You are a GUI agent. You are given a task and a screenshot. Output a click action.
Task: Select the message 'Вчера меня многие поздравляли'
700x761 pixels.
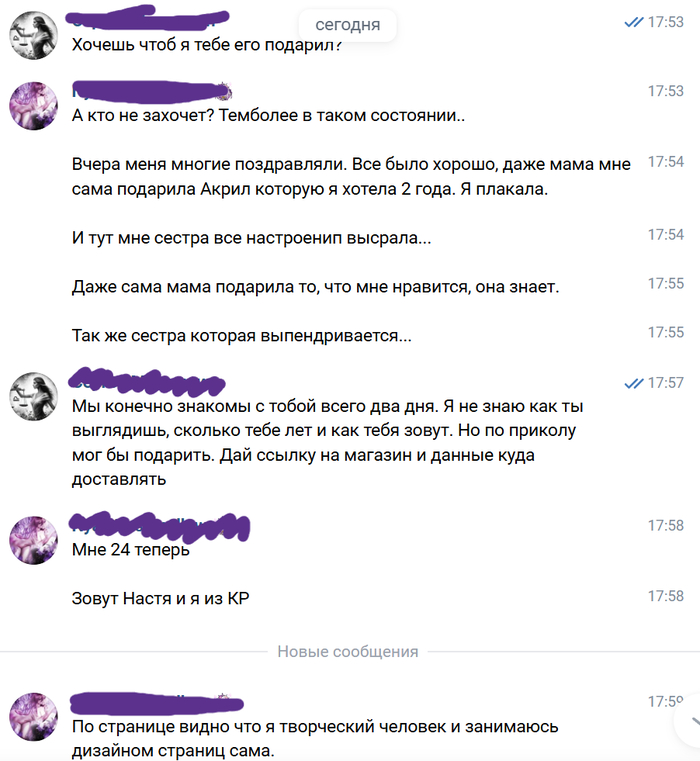point(351,177)
